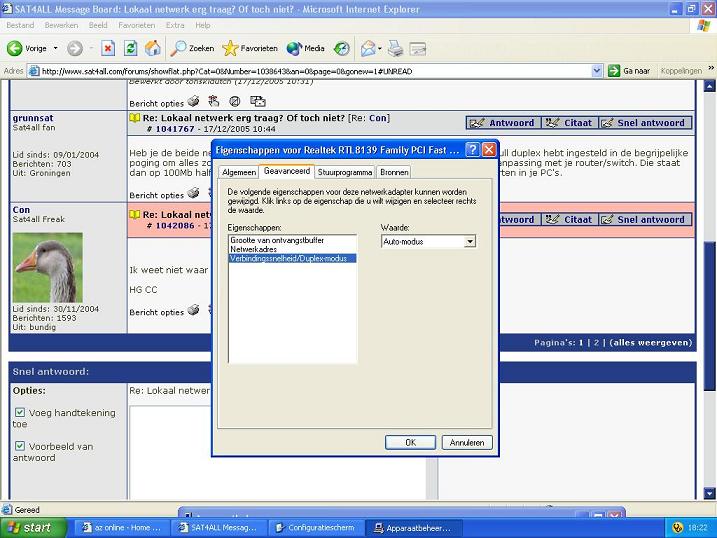The height and width of the screenshot is (538, 717).
Task: Click OK in the properties dialog
Action: click(x=410, y=442)
